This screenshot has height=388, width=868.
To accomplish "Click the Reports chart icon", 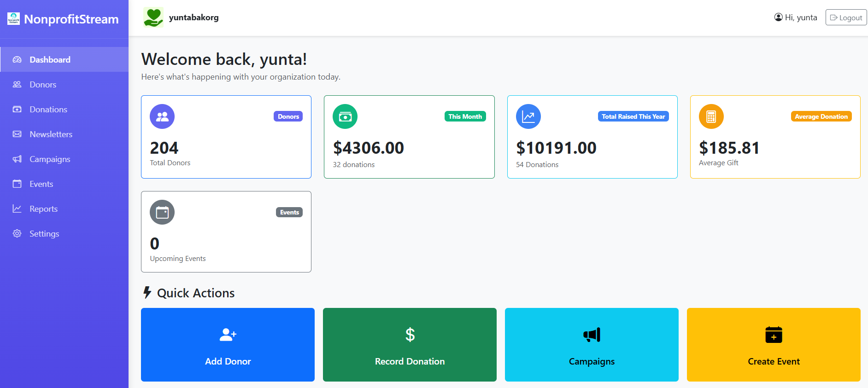I will (x=17, y=208).
